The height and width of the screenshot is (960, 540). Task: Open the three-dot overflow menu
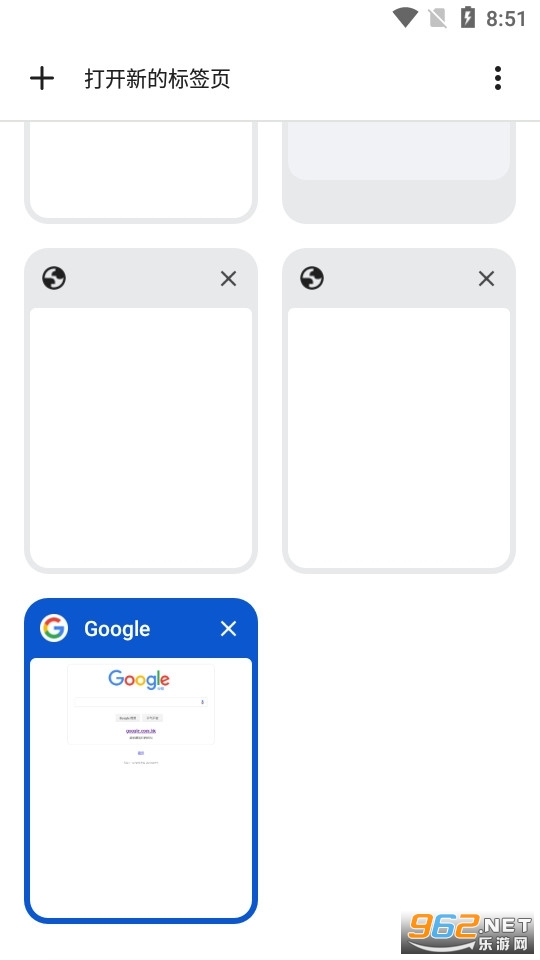[498, 78]
